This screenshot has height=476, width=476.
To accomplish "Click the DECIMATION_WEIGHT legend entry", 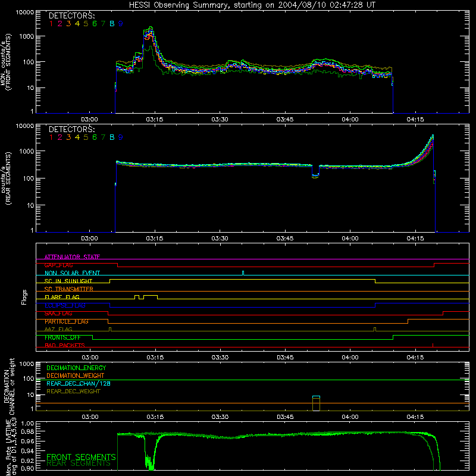I will pos(76,375).
